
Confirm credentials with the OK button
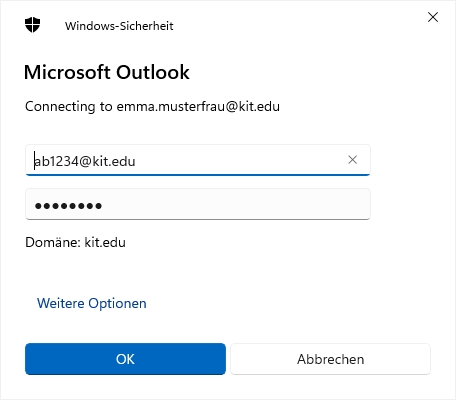pos(125,359)
